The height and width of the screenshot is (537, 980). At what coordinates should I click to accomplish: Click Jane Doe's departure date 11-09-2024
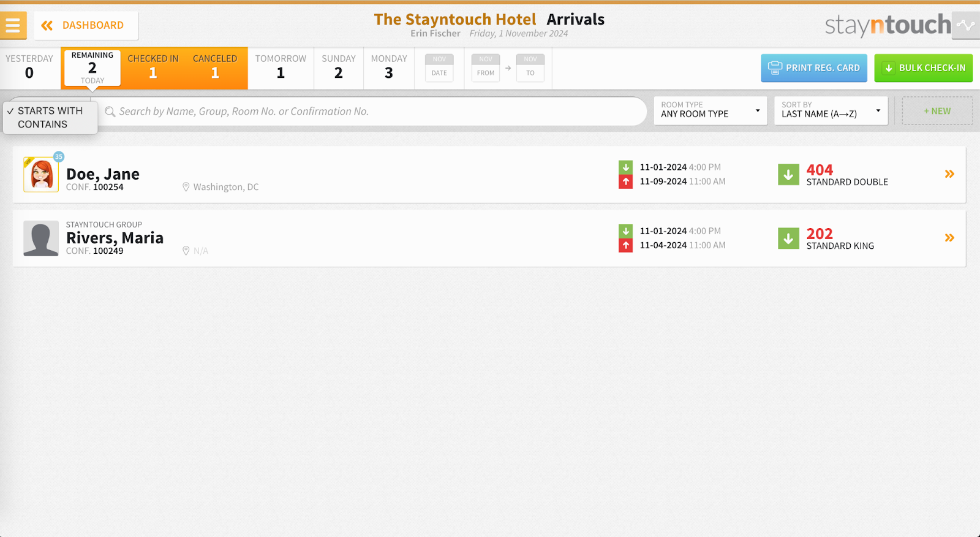pos(663,181)
